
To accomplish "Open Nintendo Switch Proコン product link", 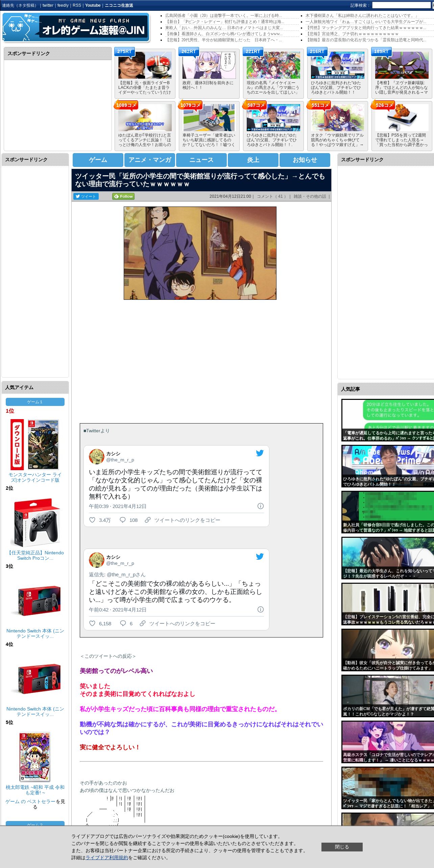I will tap(35, 555).
